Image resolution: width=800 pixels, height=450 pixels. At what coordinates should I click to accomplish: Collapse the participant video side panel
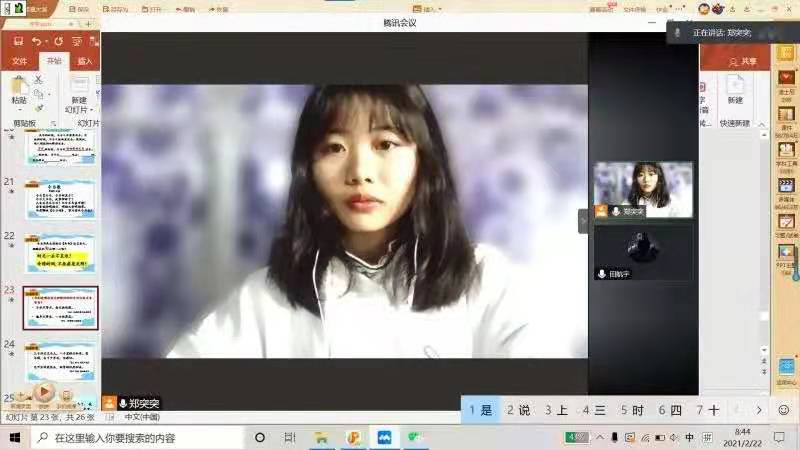coord(583,221)
